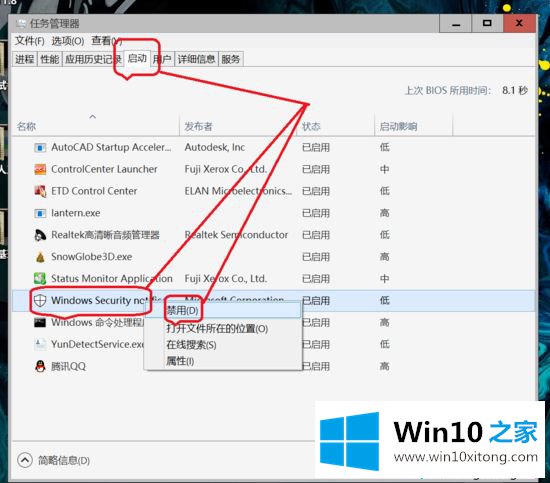Choose 禁用(D) in context menu

point(223,310)
